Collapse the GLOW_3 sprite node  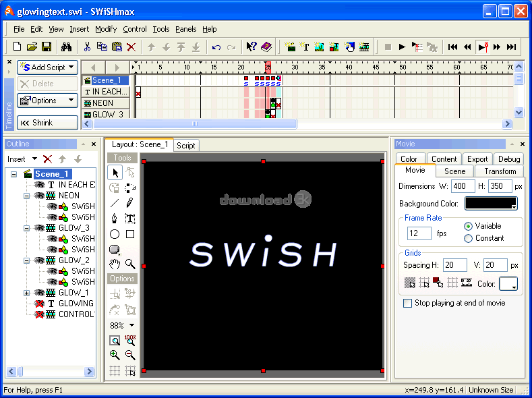click(x=27, y=229)
